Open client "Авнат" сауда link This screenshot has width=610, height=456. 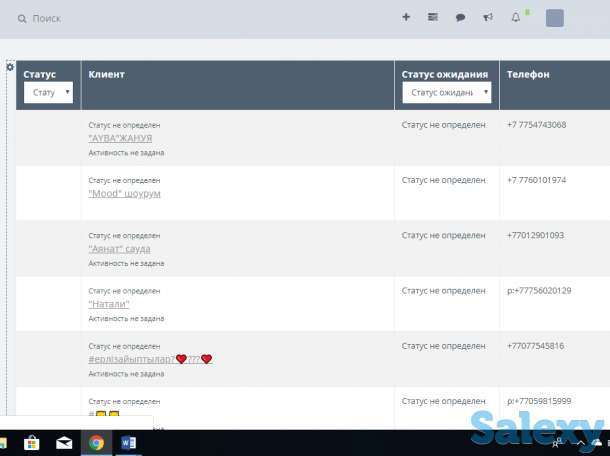pyautogui.click(x=119, y=249)
